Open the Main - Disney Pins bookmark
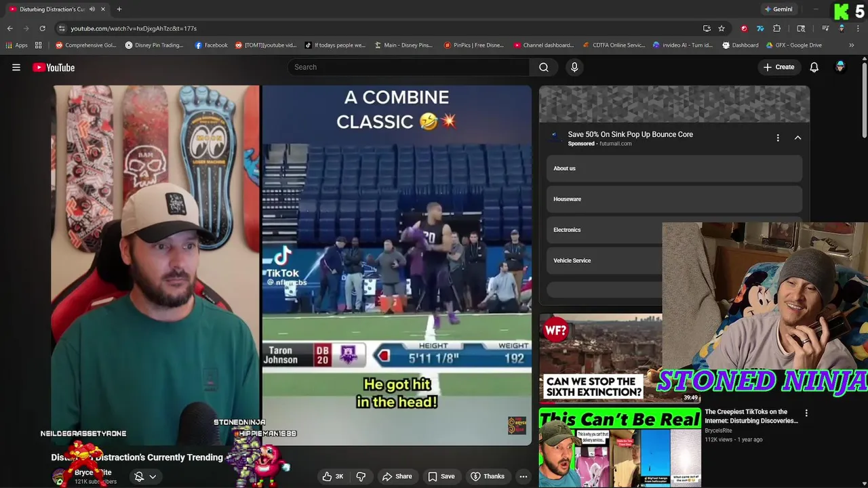Viewport: 868px width, 488px height. pyautogui.click(x=403, y=45)
